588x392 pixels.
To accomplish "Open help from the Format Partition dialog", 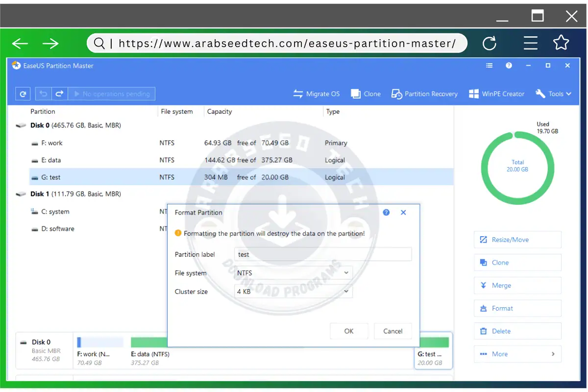I will pyautogui.click(x=386, y=212).
